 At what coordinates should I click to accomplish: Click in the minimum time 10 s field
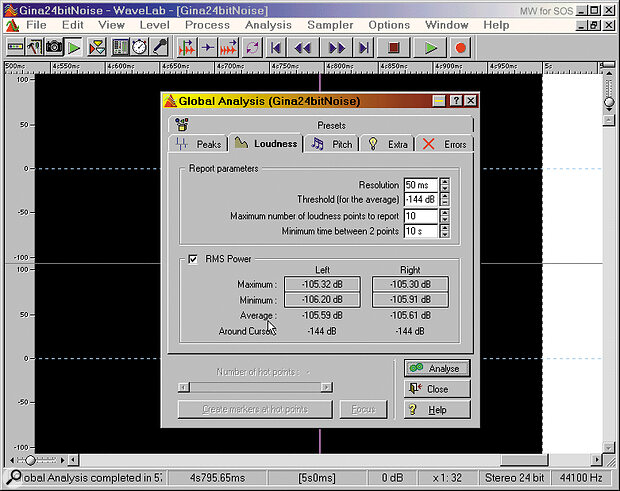point(421,231)
